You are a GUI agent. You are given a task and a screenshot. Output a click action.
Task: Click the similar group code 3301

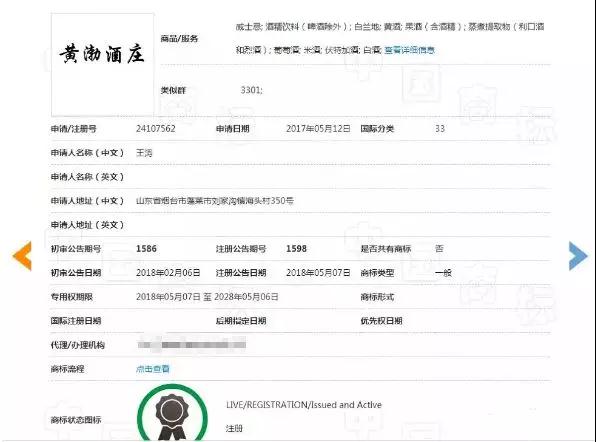(251, 90)
